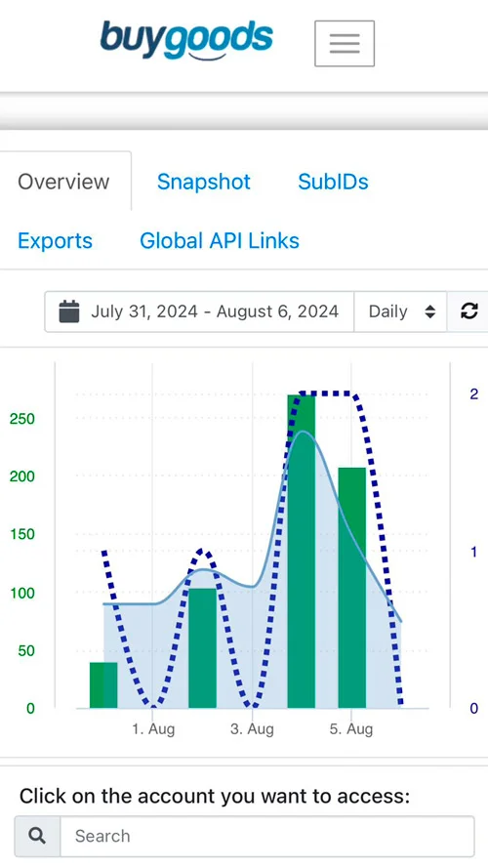
Task: Click the buygoods logo
Action: (186, 40)
